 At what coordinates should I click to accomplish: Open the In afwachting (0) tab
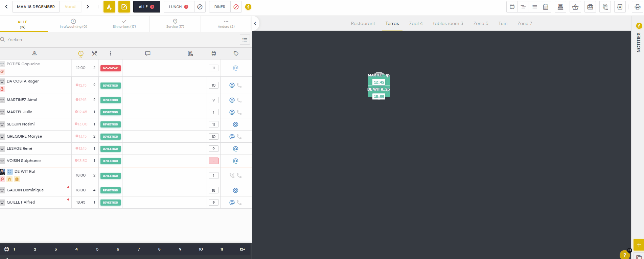point(73,24)
